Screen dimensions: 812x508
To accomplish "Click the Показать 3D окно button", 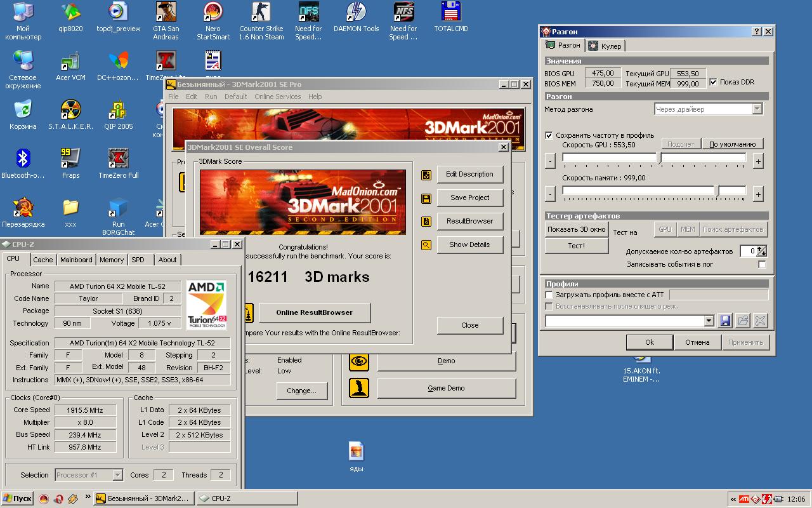I will point(576,229).
